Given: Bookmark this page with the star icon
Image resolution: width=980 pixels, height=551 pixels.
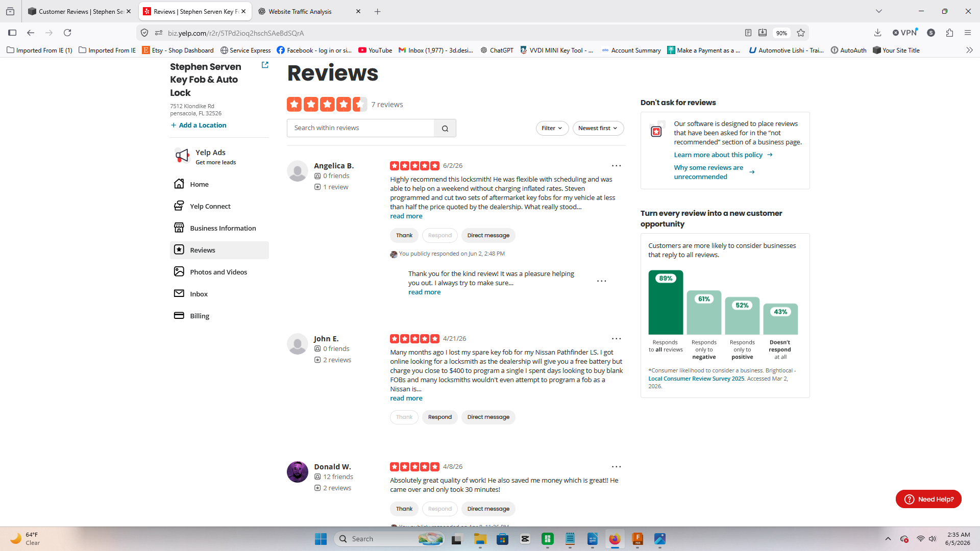Looking at the screenshot, I should click(801, 33).
